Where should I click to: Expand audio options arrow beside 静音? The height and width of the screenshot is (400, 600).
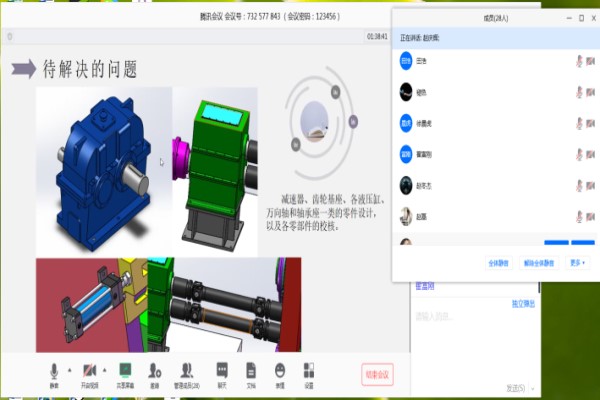[x=69, y=369]
